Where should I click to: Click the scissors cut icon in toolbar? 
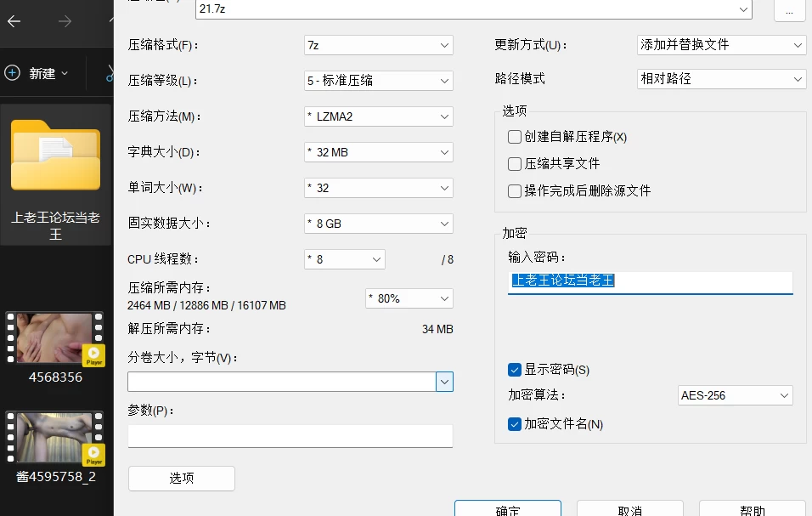110,73
